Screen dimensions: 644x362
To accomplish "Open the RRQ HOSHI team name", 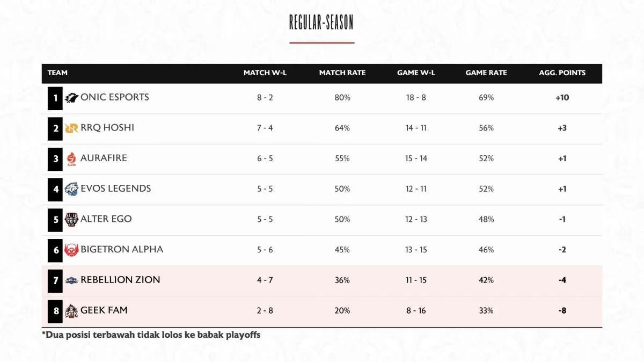I will coord(107,128).
